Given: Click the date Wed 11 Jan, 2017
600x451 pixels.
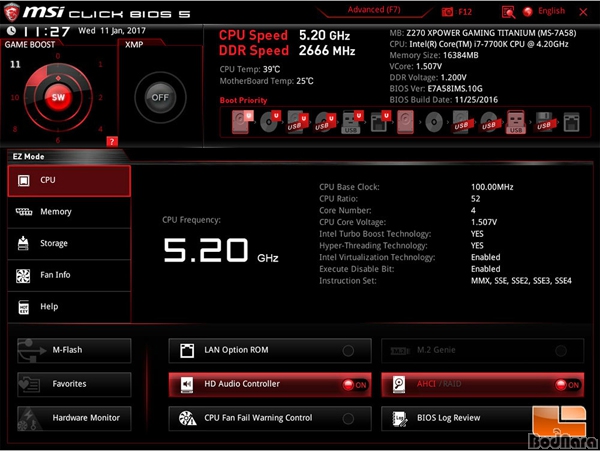Looking at the screenshot, I should click(x=112, y=31).
